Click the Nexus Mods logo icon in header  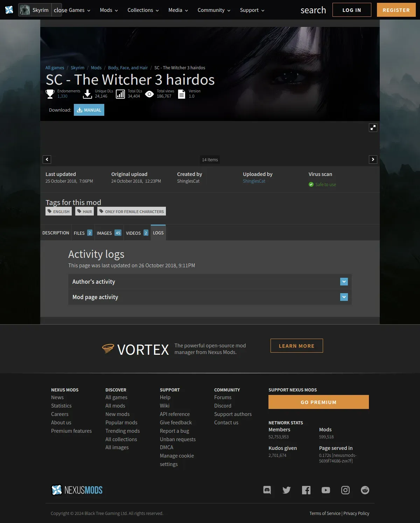click(9, 10)
